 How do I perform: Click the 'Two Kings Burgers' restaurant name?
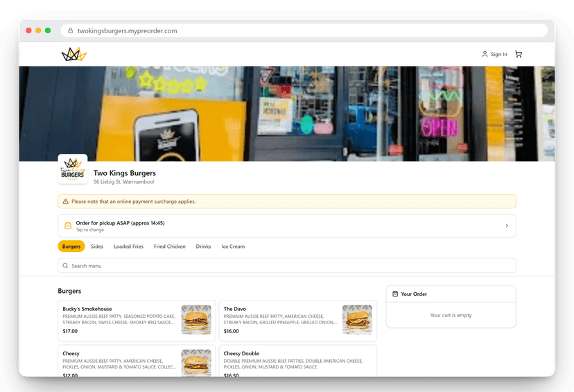pos(125,173)
